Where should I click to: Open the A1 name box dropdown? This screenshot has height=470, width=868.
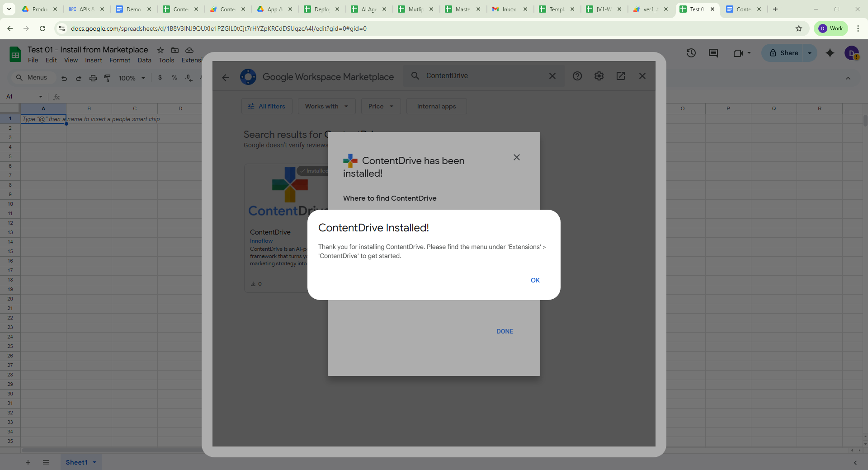[x=41, y=97]
